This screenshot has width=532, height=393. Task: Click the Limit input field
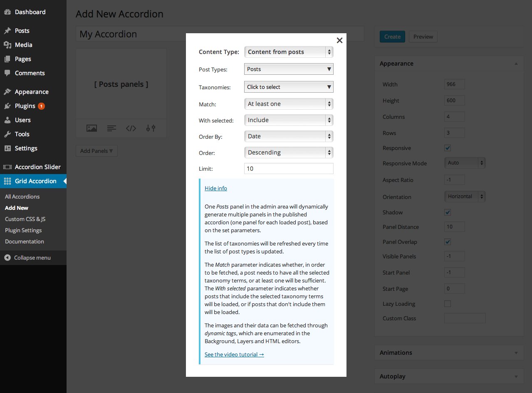[x=289, y=169]
